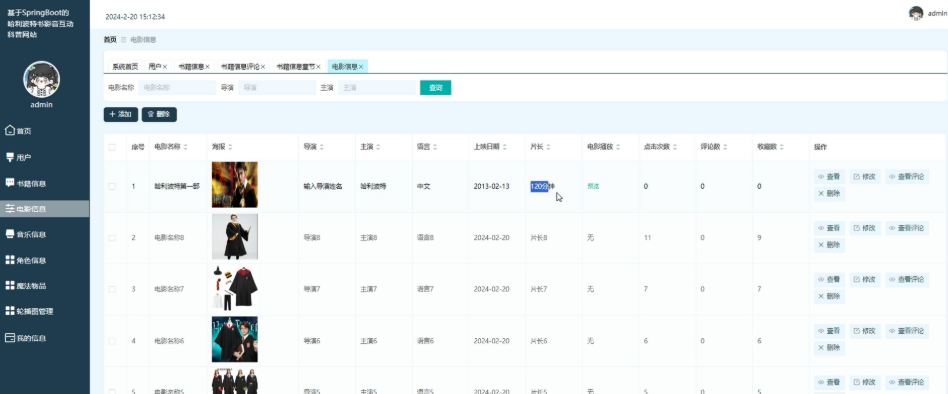Select the 电影信息 sliders icon in sidebar

[x=10, y=208]
